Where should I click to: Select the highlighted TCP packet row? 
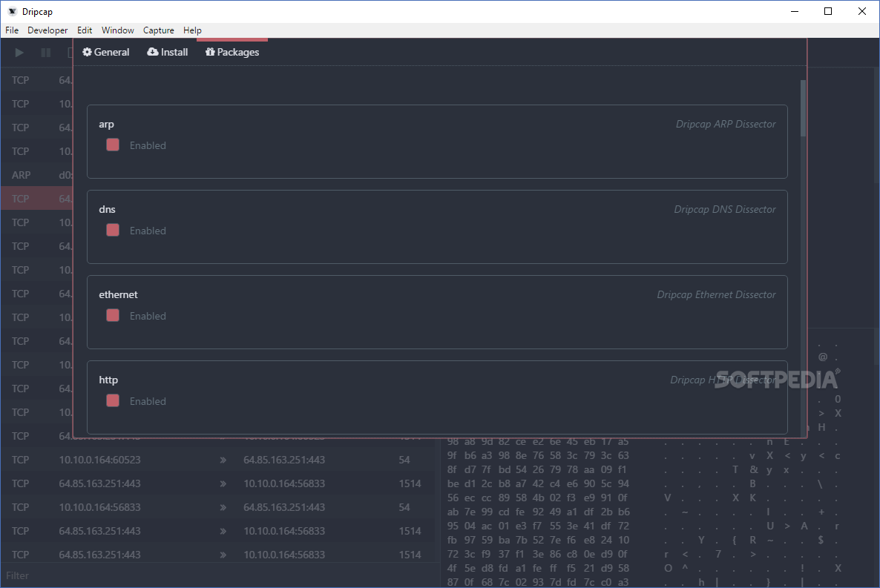click(37, 199)
